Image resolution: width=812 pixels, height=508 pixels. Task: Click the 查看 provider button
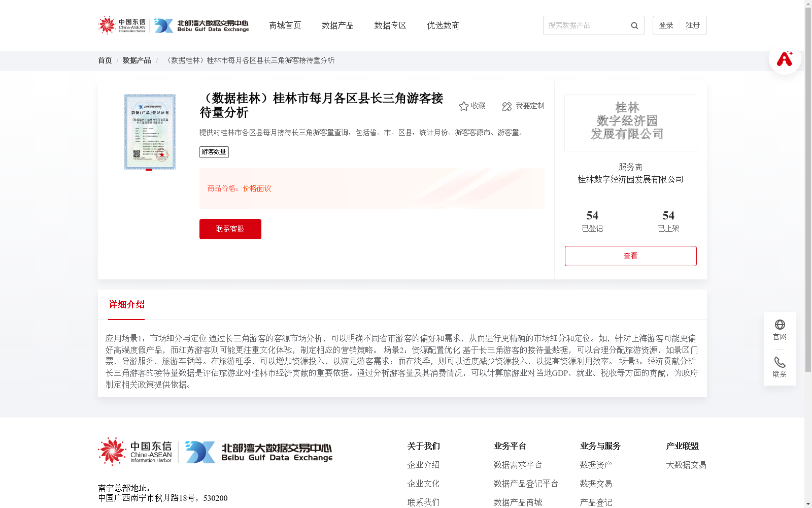click(631, 256)
